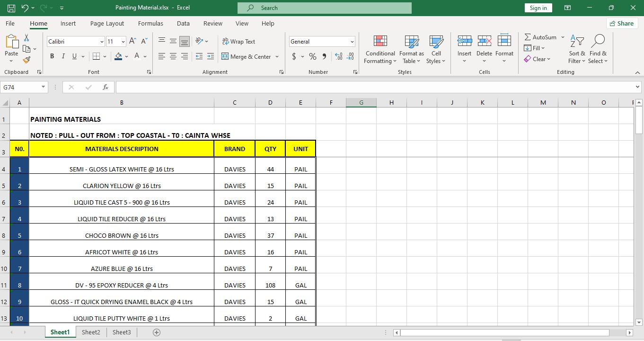This screenshot has width=644, height=341.
Task: Expand the Merge & Center options arrow
Action: click(277, 56)
